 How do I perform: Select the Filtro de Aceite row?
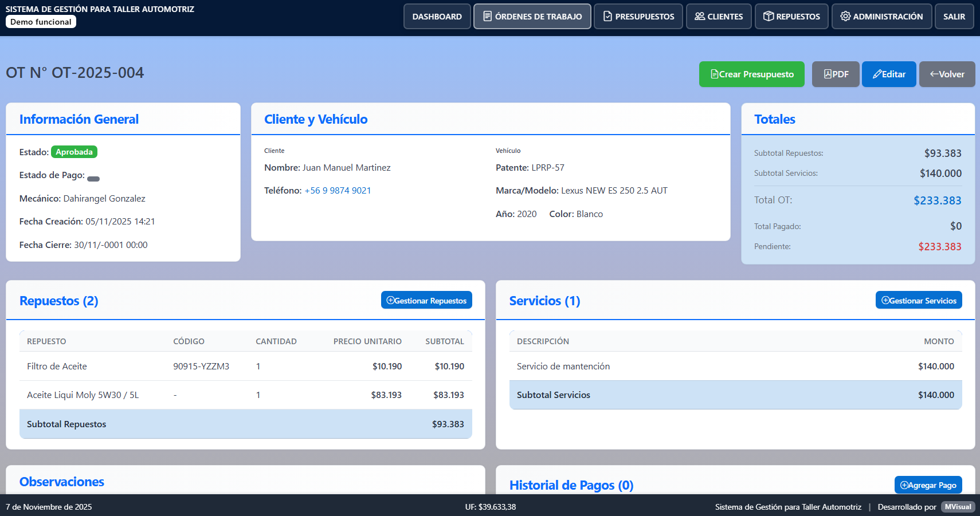(246, 367)
